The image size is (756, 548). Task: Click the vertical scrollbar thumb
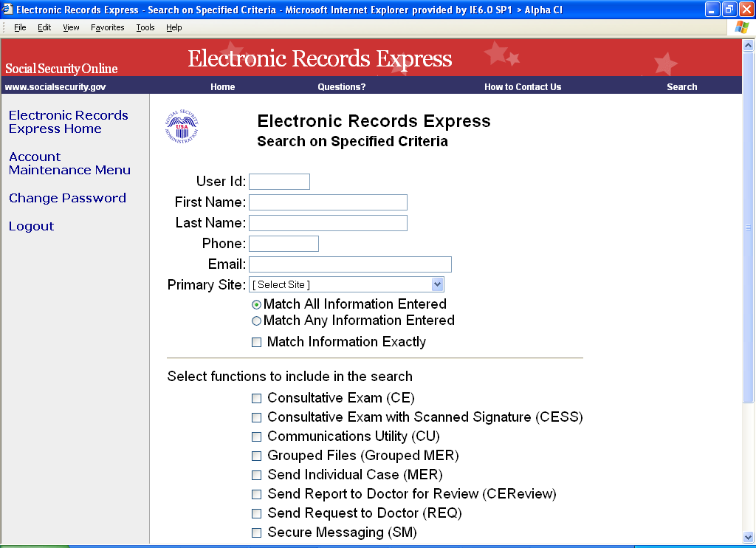pyautogui.click(x=749, y=227)
